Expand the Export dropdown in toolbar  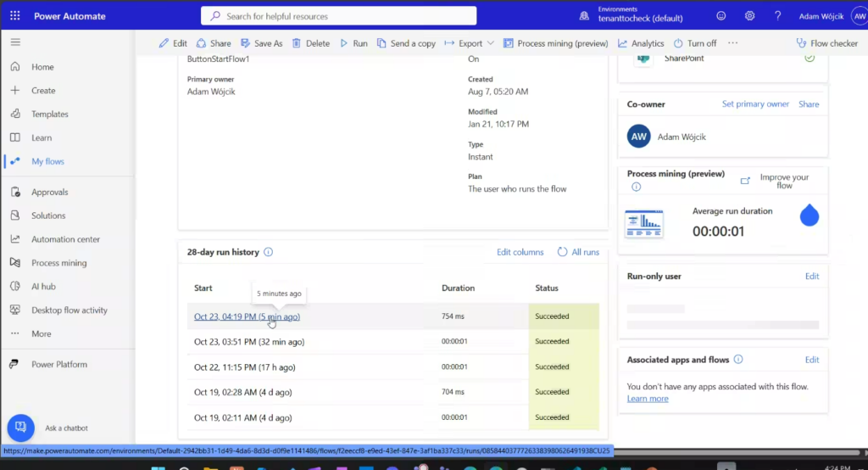click(470, 43)
